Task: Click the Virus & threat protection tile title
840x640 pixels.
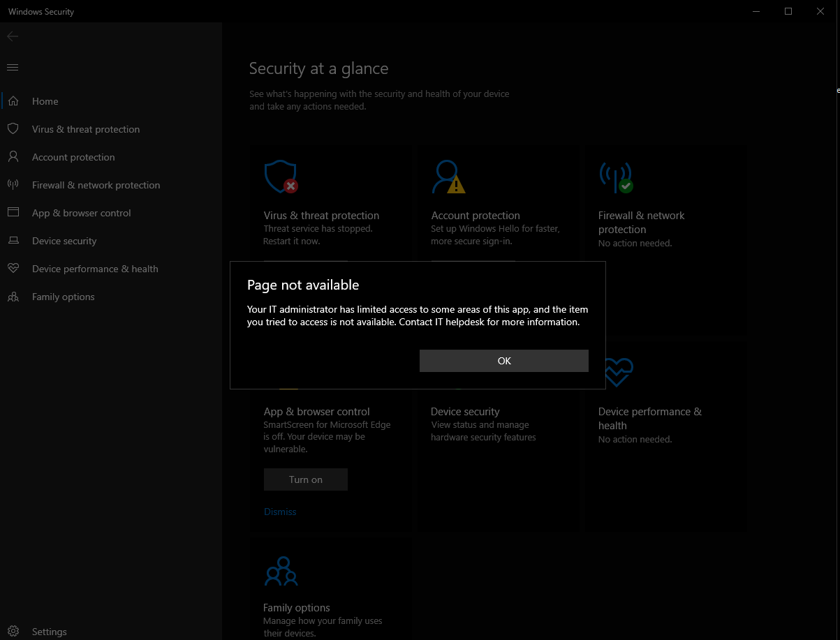Action: (321, 216)
